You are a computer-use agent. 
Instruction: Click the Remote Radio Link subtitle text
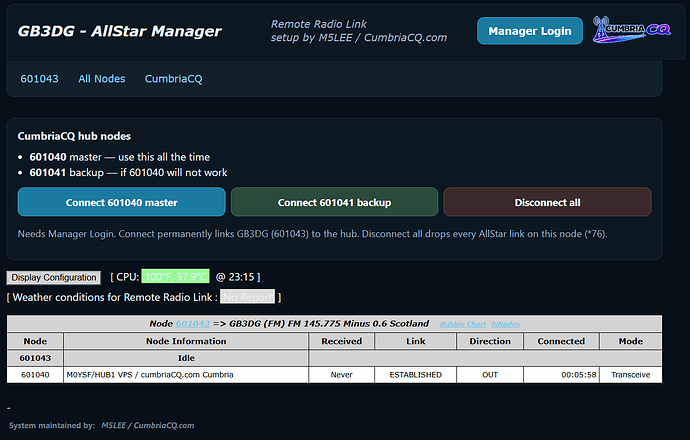(x=319, y=24)
